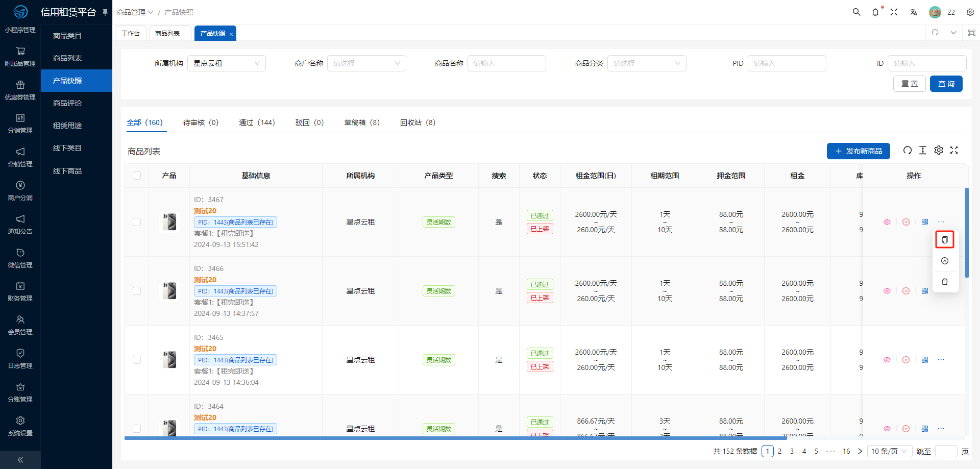Open 商户名称 select dropdown
980x469 pixels.
[x=366, y=63]
